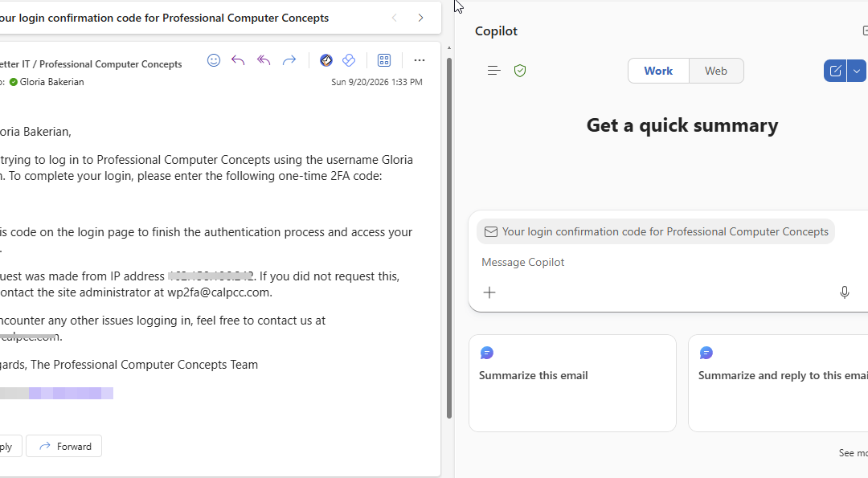The width and height of the screenshot is (868, 478).
Task: Start a new Copilot chat
Action: click(x=835, y=71)
